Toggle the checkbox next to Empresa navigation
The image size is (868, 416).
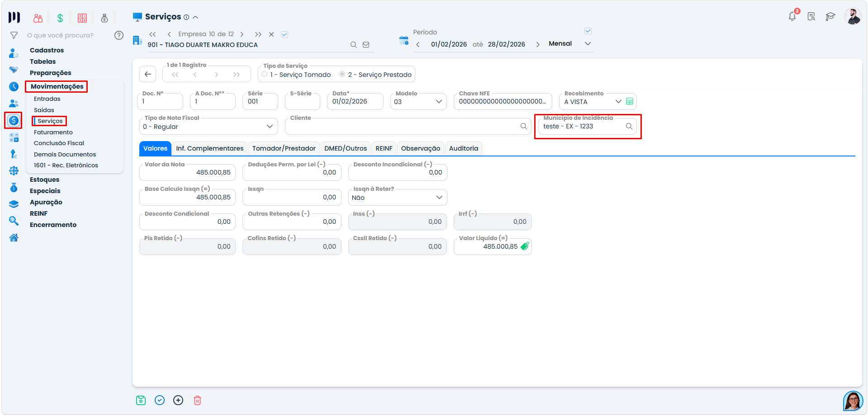(x=285, y=34)
